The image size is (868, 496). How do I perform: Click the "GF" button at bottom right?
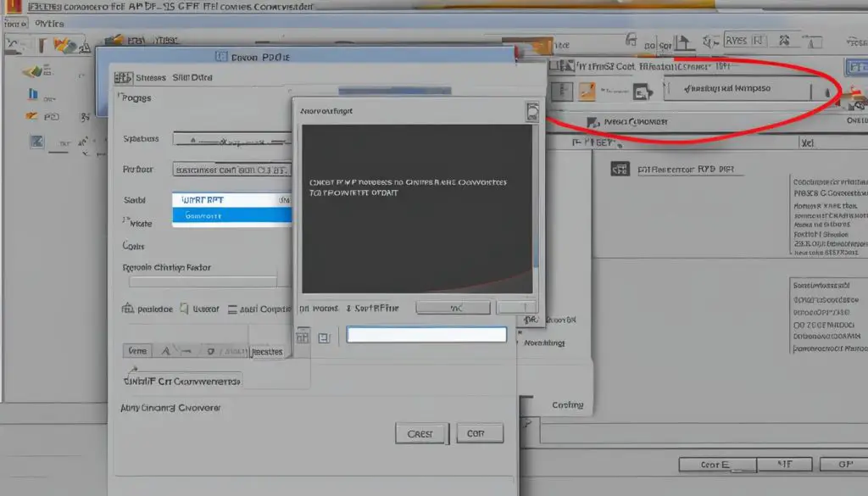coord(845,464)
